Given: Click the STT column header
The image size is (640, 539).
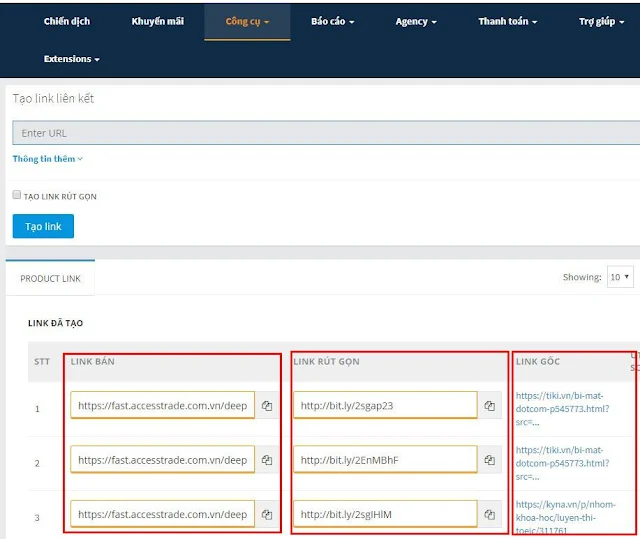Looking at the screenshot, I should 42,362.
